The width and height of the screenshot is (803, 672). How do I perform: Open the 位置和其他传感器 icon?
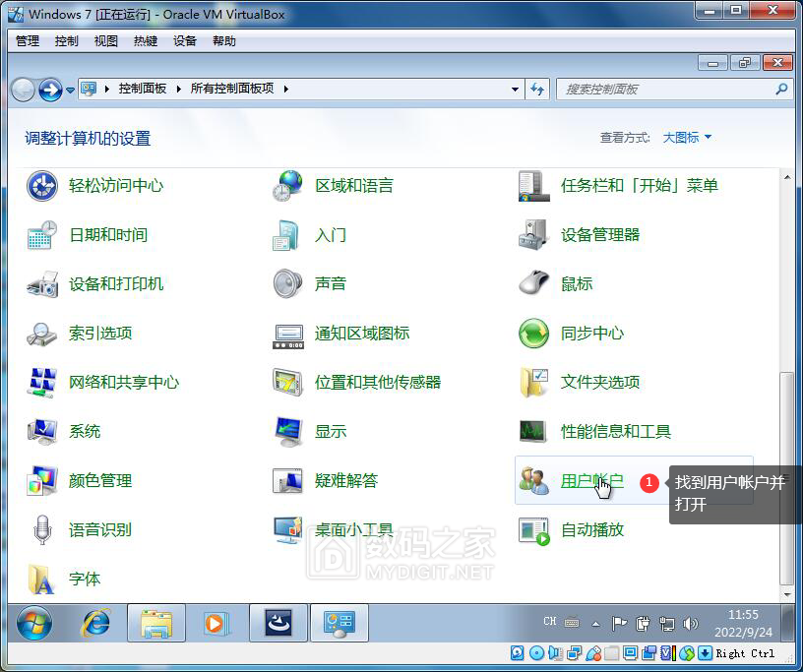[x=287, y=382]
